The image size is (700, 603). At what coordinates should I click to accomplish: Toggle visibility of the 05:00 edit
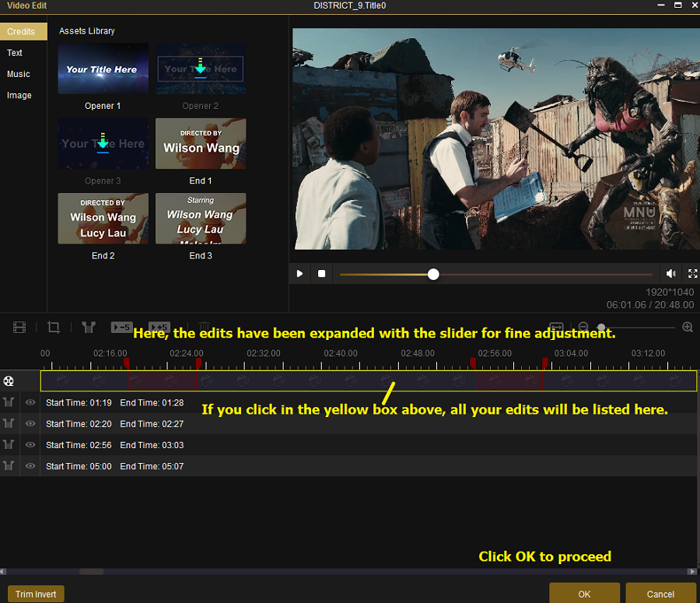tap(30, 466)
